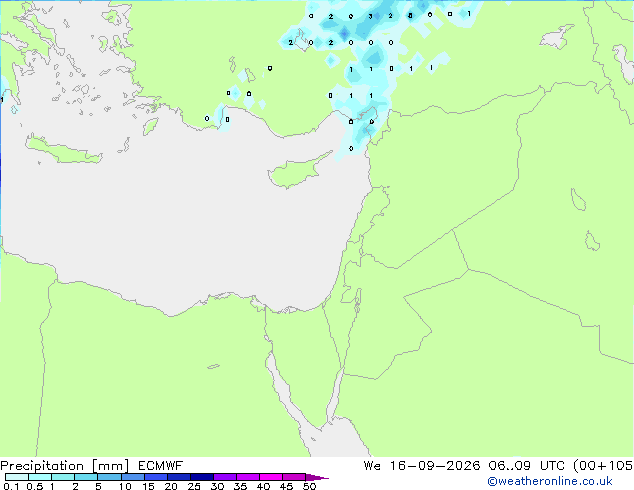Click the legend swatch between 15 and 20
Image resolution: width=634 pixels, height=490 pixels.
click(x=156, y=477)
